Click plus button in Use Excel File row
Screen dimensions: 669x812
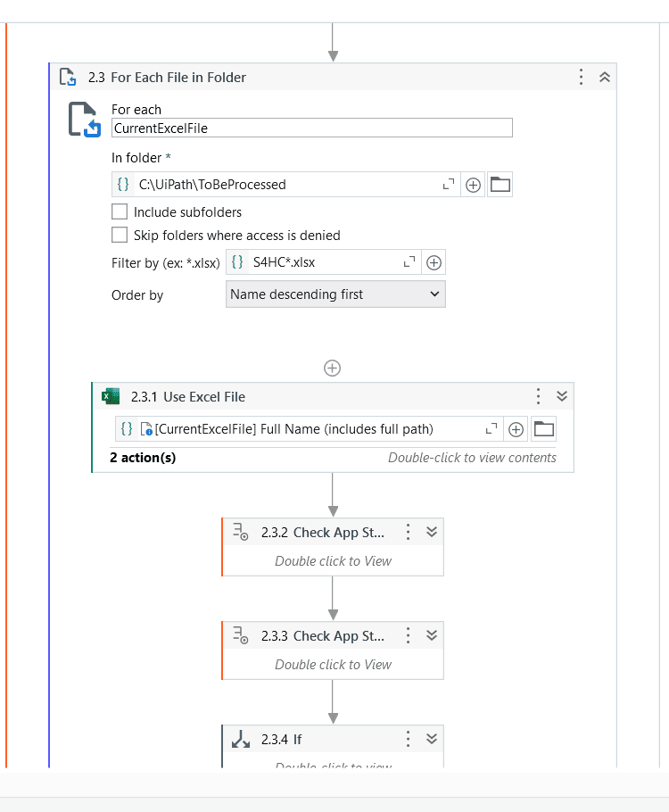[516, 429]
